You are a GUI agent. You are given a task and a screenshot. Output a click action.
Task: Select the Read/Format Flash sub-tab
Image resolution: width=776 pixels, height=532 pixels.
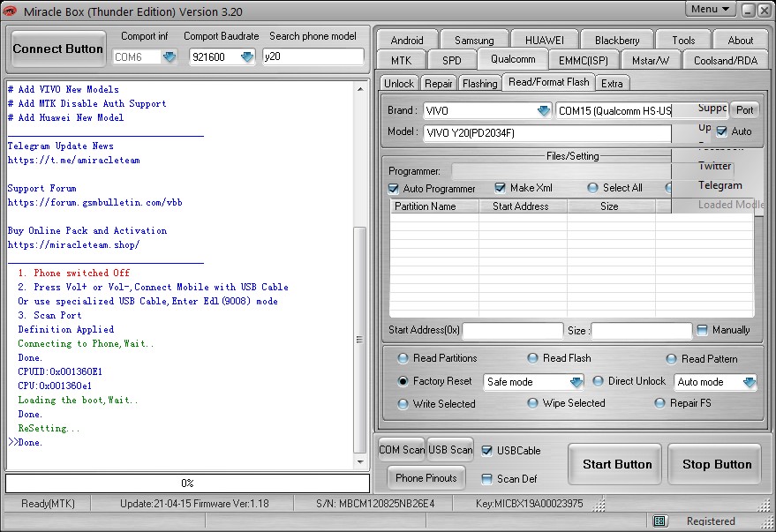click(549, 82)
